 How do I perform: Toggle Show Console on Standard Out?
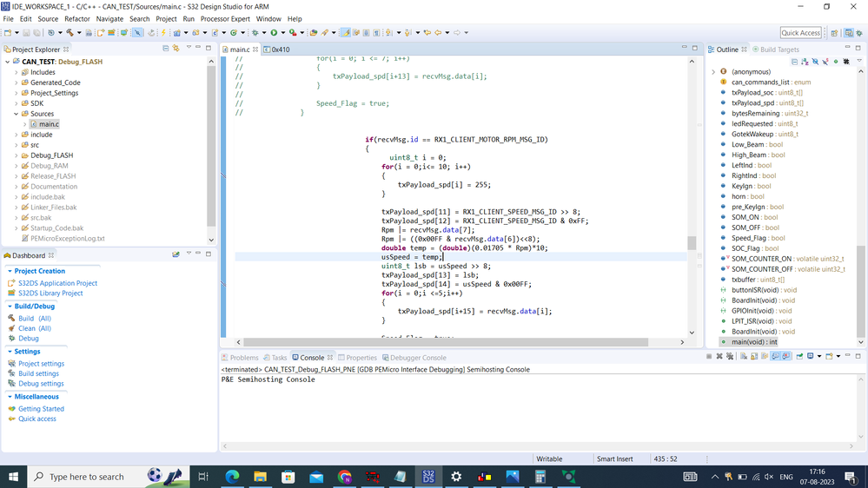tap(776, 356)
